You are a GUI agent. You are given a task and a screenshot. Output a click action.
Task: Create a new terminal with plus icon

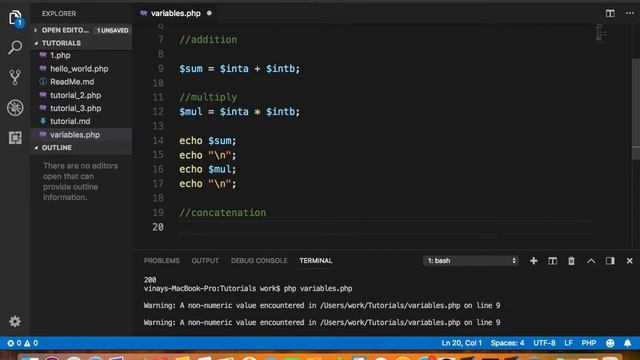533,261
